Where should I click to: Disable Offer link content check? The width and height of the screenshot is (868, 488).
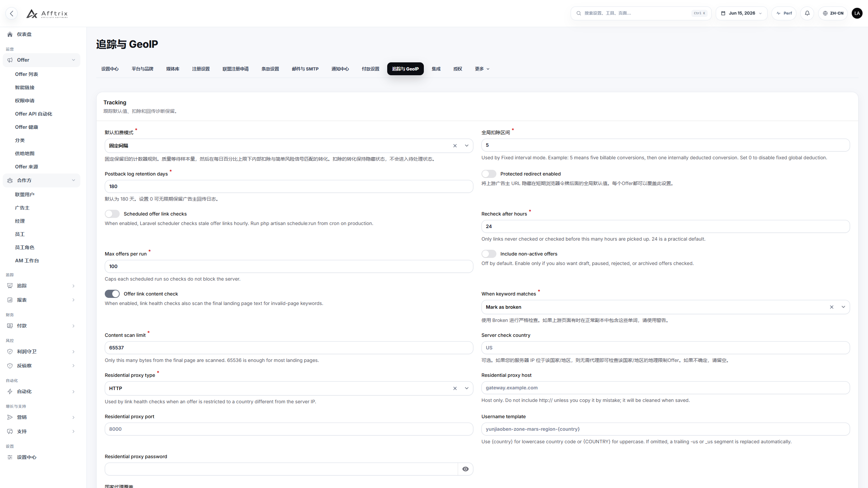tap(112, 294)
